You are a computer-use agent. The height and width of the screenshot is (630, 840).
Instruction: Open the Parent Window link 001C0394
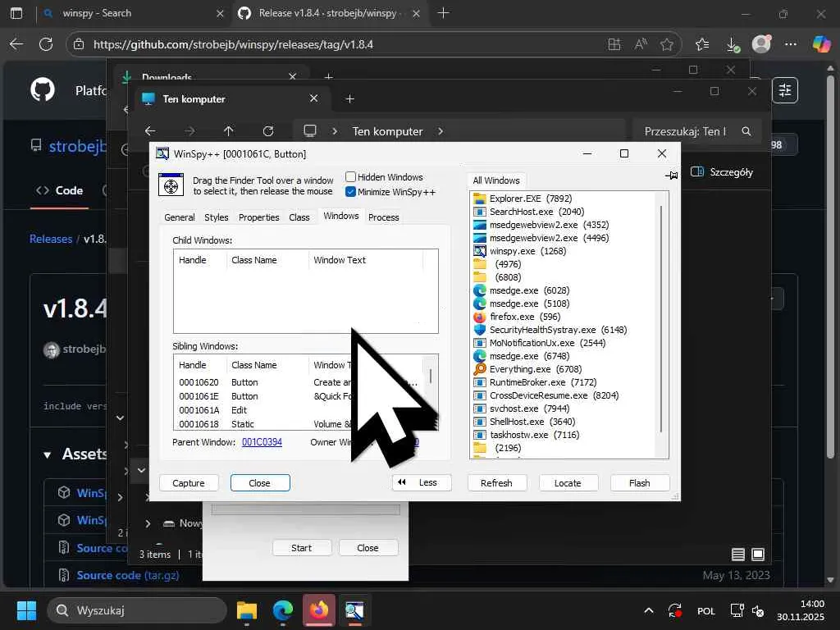262,442
